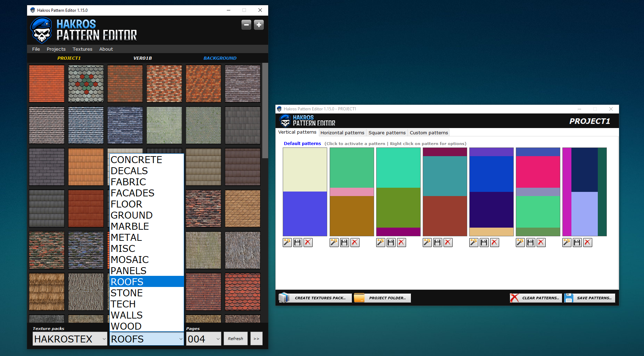Choose DECALS in the category list
Image resolution: width=644 pixels, height=356 pixels.
tap(147, 171)
